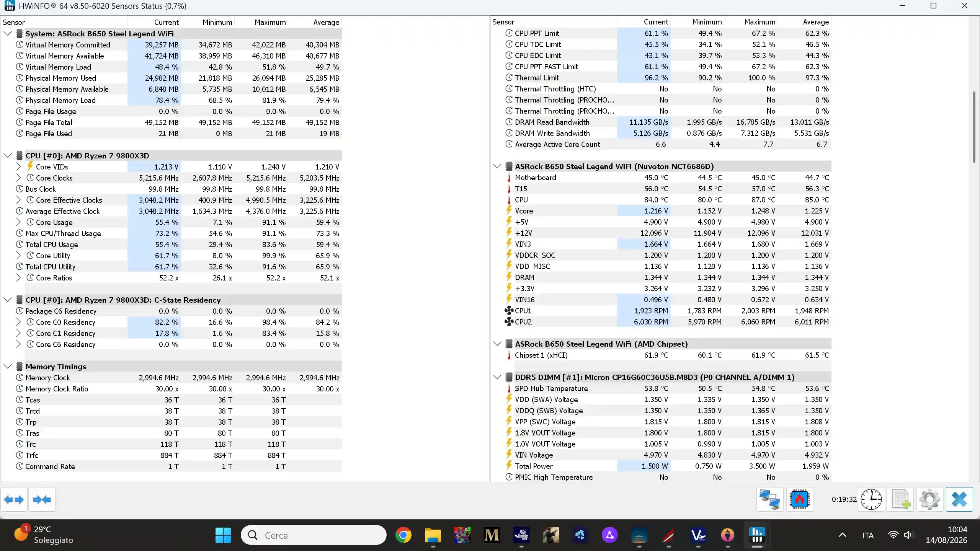This screenshot has height=551, width=980.
Task: Click the Vcore lightning bolt icon
Action: [x=509, y=210]
